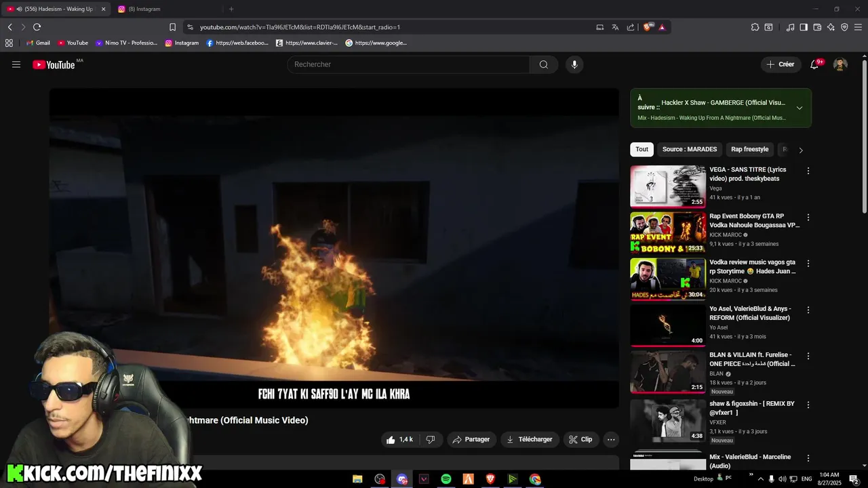The image size is (868, 488).
Task: Open the Facebook bookmark
Action: pos(237,43)
